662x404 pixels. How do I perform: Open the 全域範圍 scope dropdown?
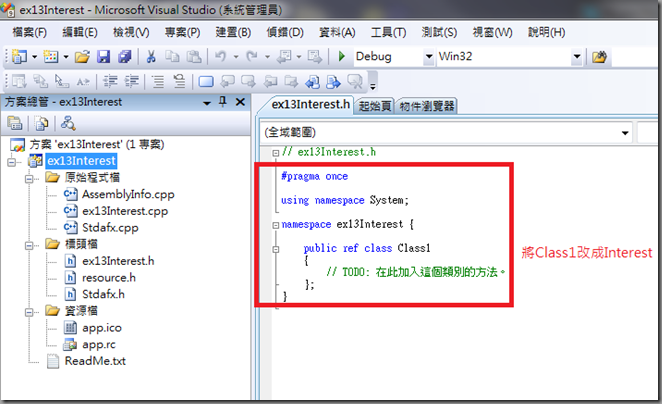pos(625,133)
